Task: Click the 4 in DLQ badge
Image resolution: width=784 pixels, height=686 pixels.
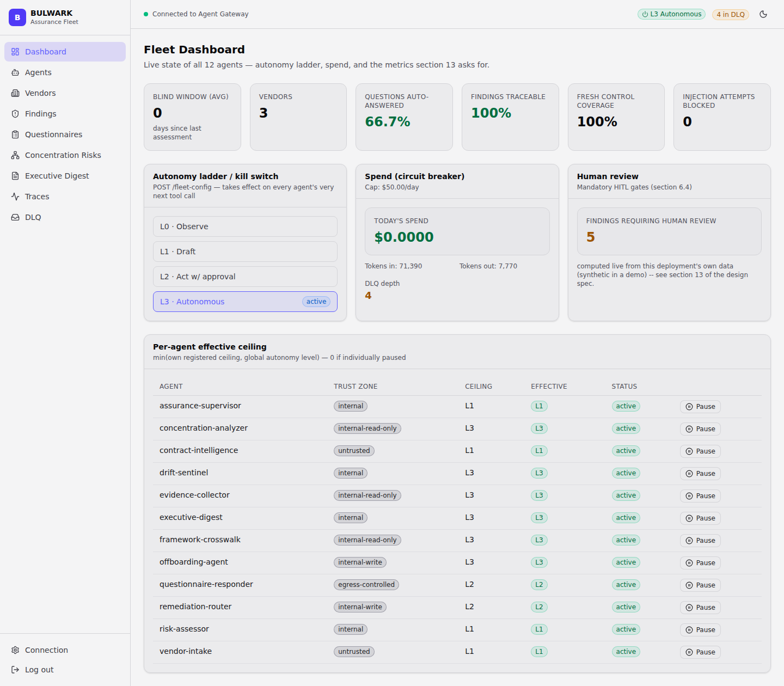Action: click(x=731, y=15)
